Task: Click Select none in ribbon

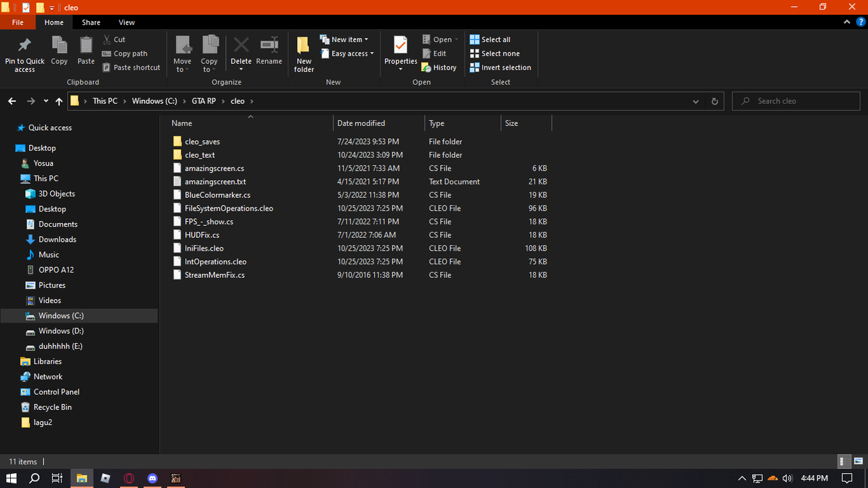Action: click(x=495, y=54)
